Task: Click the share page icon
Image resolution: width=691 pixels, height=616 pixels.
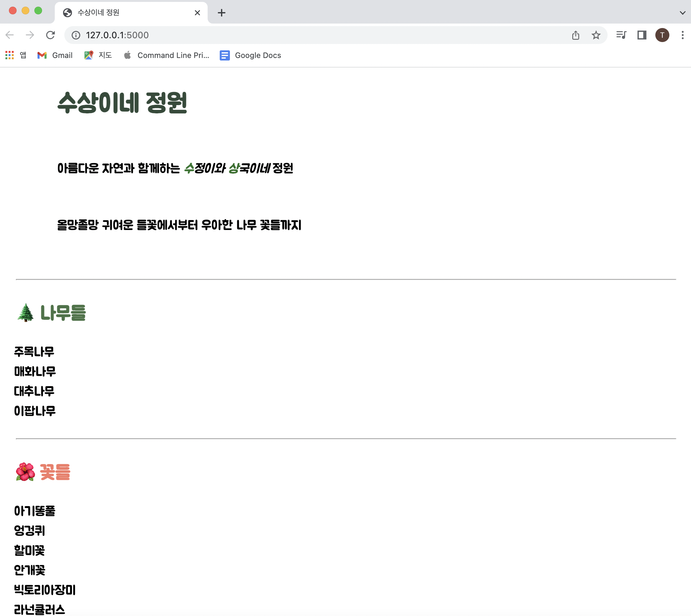Action: click(575, 35)
